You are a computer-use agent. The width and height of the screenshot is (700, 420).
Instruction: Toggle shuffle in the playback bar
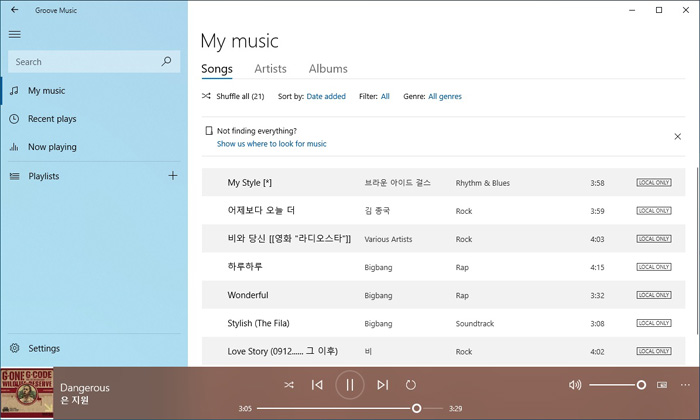pyautogui.click(x=288, y=385)
